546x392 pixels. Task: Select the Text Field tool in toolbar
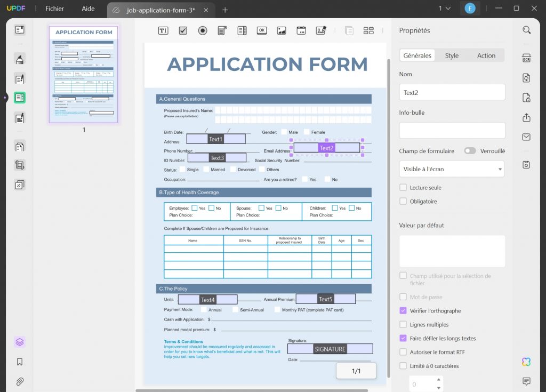click(x=163, y=30)
